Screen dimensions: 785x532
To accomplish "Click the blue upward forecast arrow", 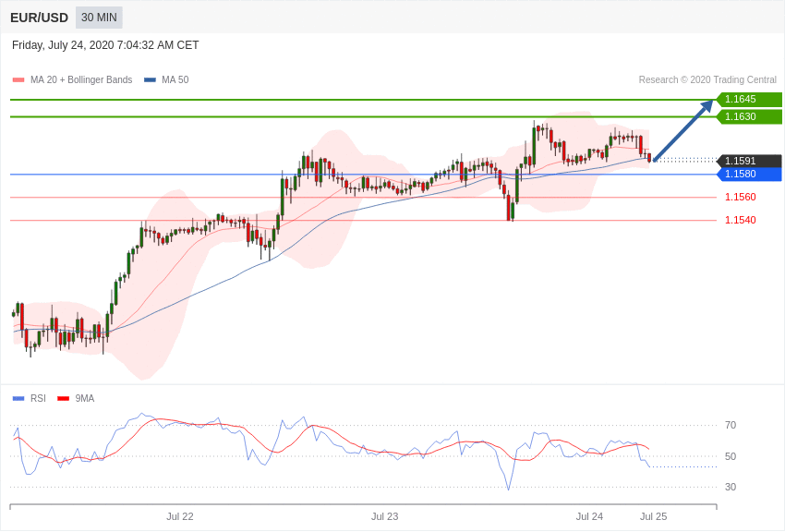I will click(x=683, y=130).
